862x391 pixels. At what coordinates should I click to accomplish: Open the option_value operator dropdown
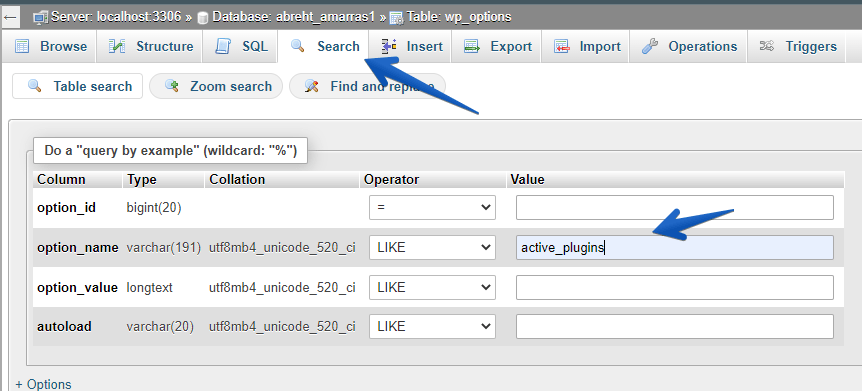(x=432, y=287)
